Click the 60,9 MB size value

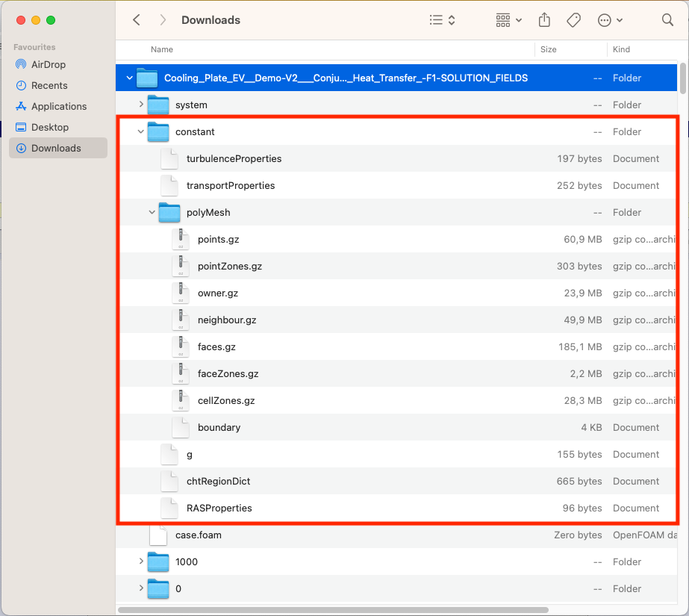(583, 239)
